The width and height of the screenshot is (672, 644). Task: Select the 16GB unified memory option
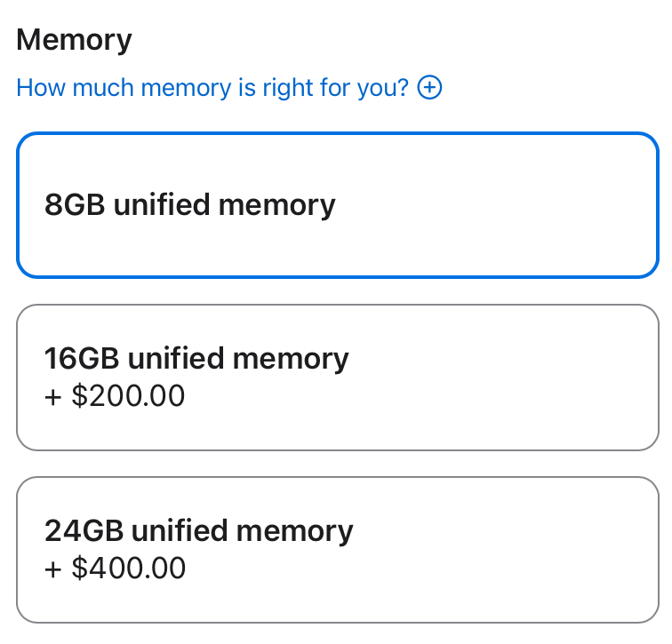click(337, 378)
